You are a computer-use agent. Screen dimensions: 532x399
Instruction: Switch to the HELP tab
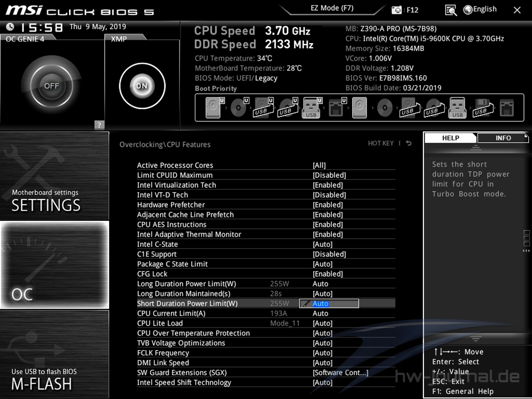pyautogui.click(x=451, y=138)
